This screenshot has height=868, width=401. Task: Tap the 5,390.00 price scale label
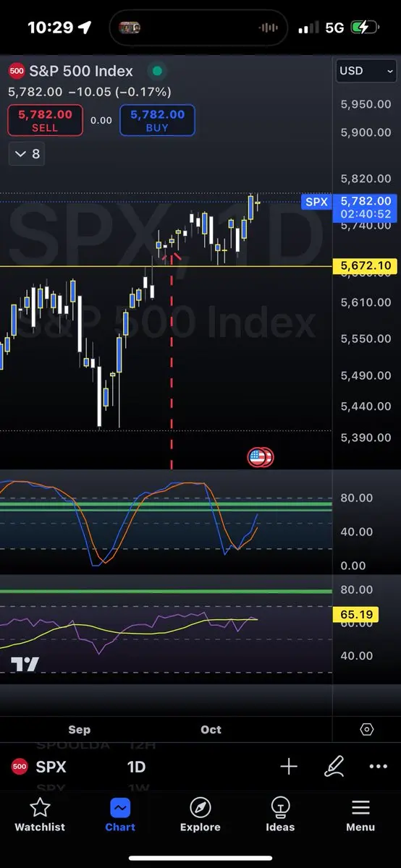[366, 438]
